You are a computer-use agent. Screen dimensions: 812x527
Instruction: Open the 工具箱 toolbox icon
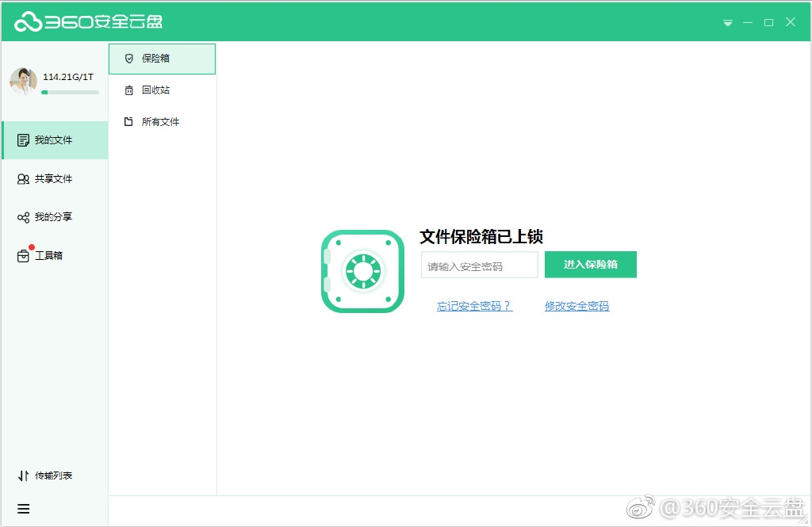23,256
